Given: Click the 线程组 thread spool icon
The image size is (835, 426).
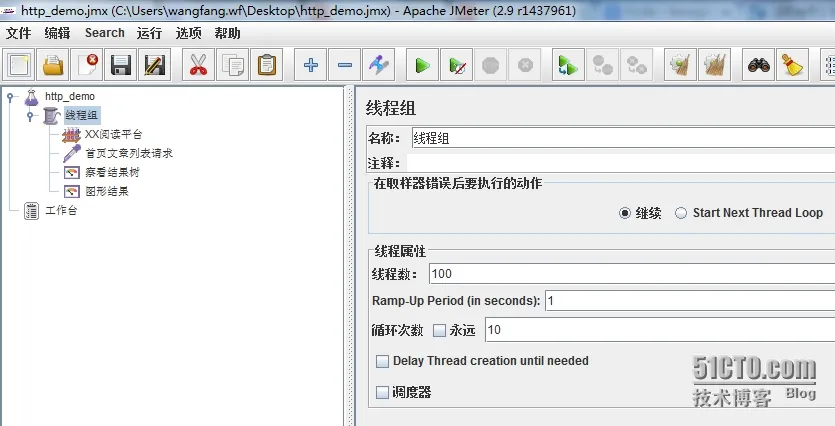Looking at the screenshot, I should click(51, 116).
